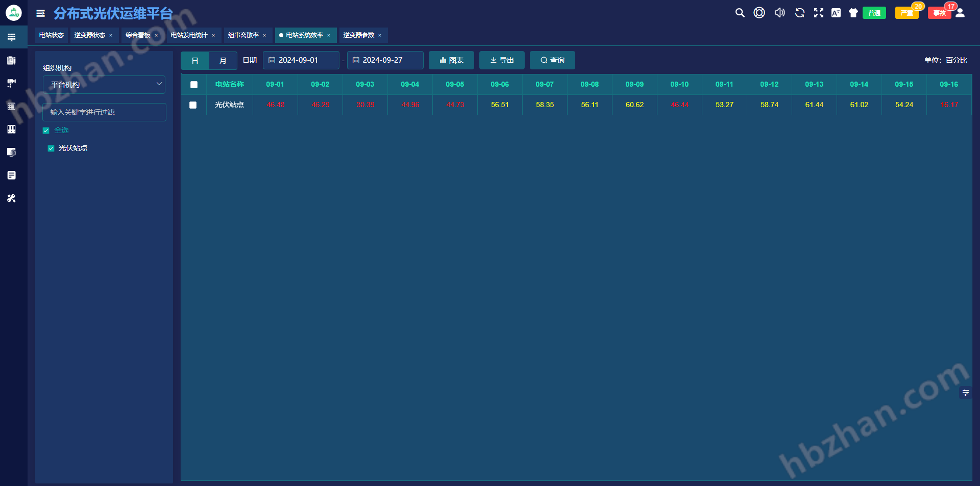980x486 pixels.
Task: Expand the 平台机构 dropdown
Action: [104, 85]
